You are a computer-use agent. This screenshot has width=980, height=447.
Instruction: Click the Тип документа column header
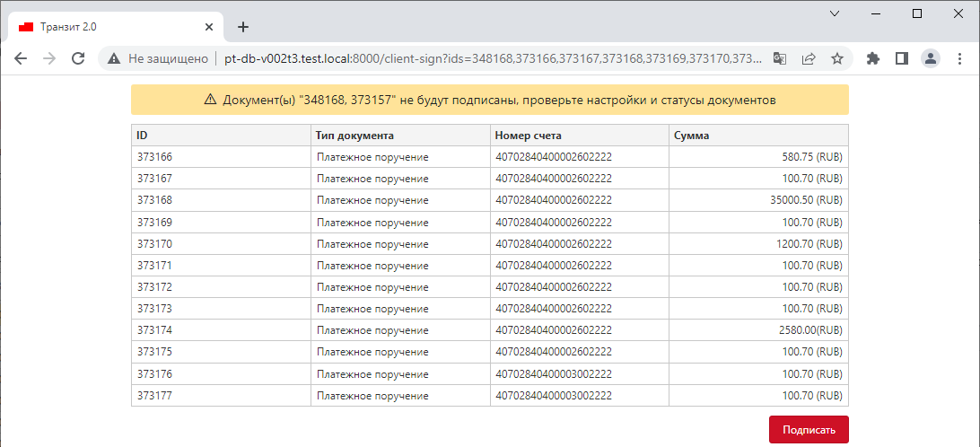400,135
